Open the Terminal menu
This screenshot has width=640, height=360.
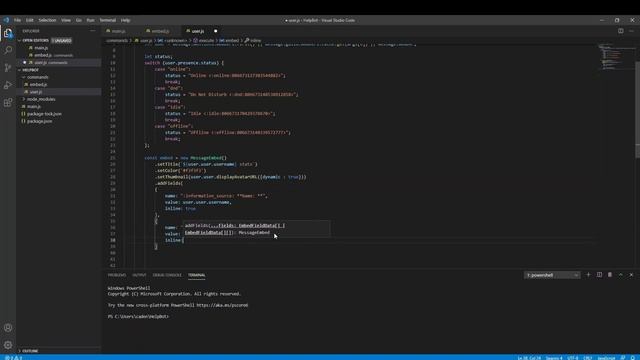coord(108,20)
